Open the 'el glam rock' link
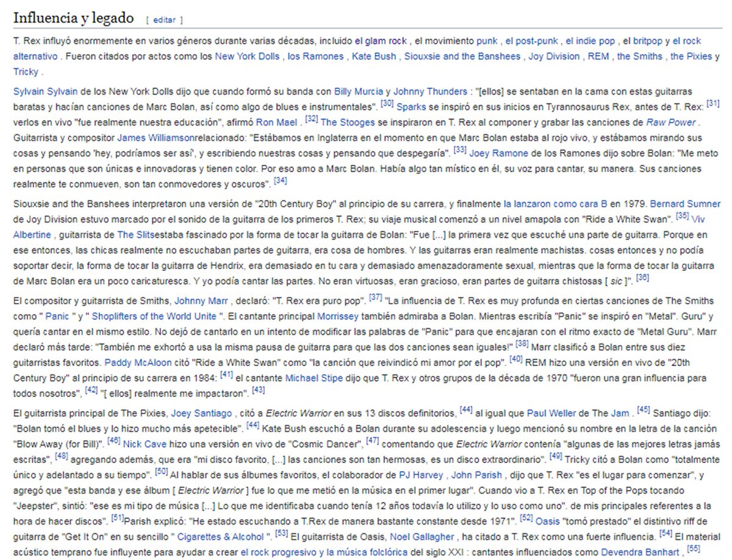The image size is (732, 560). pyautogui.click(x=381, y=41)
